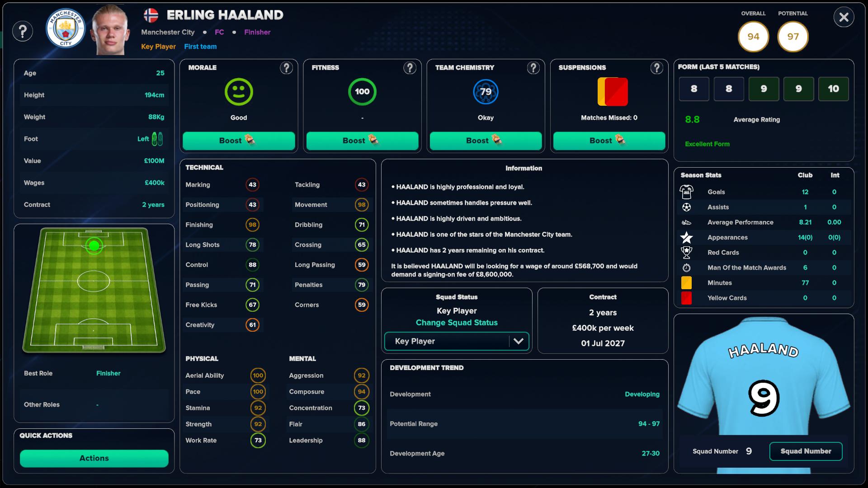Click the Manchester City club crest
The height and width of the screenshot is (488, 868).
point(66,29)
